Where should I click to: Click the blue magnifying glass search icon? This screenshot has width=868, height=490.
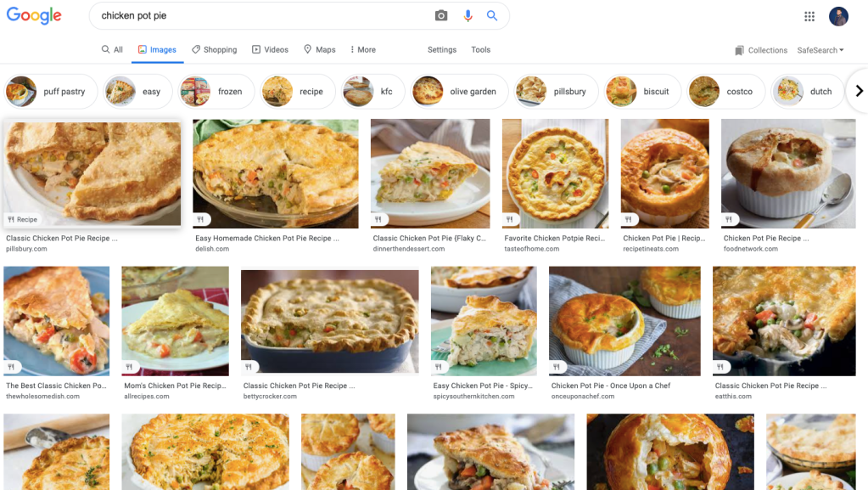tap(492, 16)
